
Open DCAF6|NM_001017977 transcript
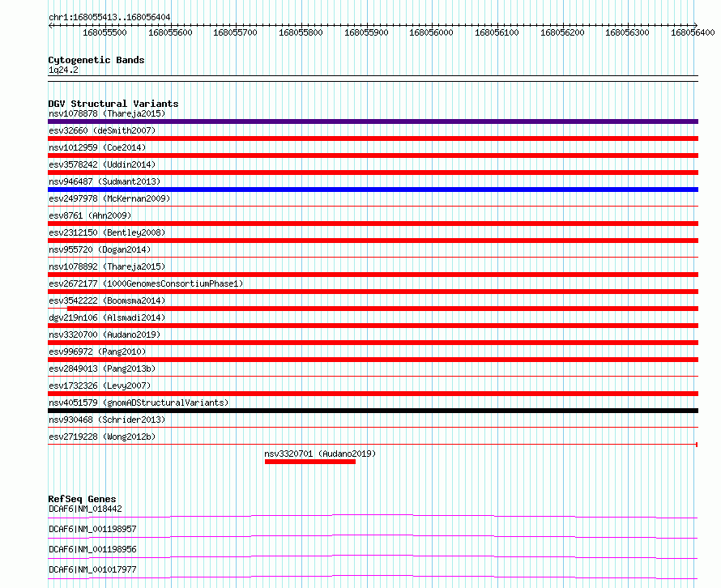point(92,569)
